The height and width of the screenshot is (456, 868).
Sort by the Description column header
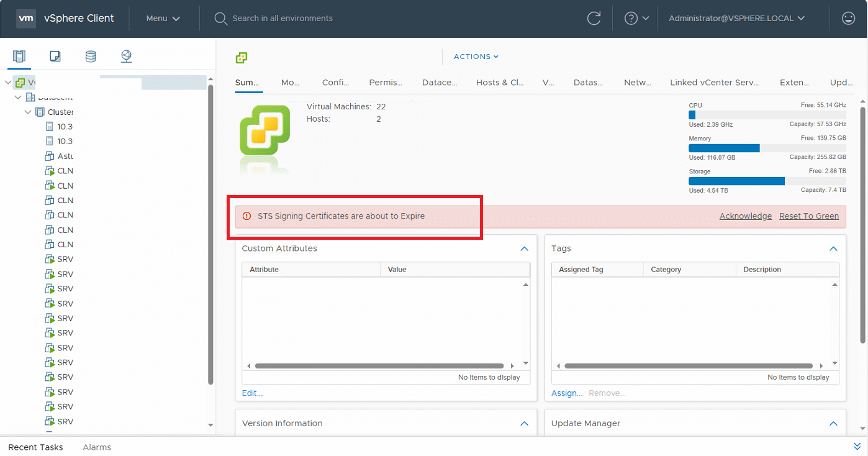pos(787,270)
